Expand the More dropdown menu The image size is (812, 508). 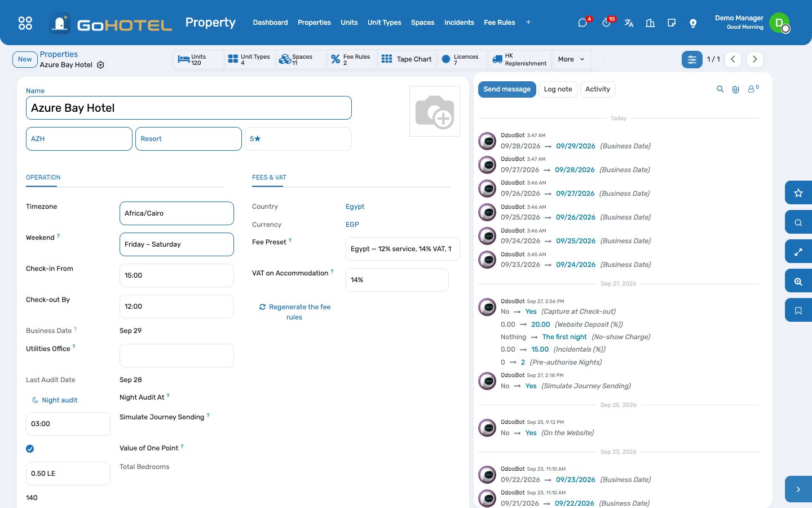[x=571, y=59]
